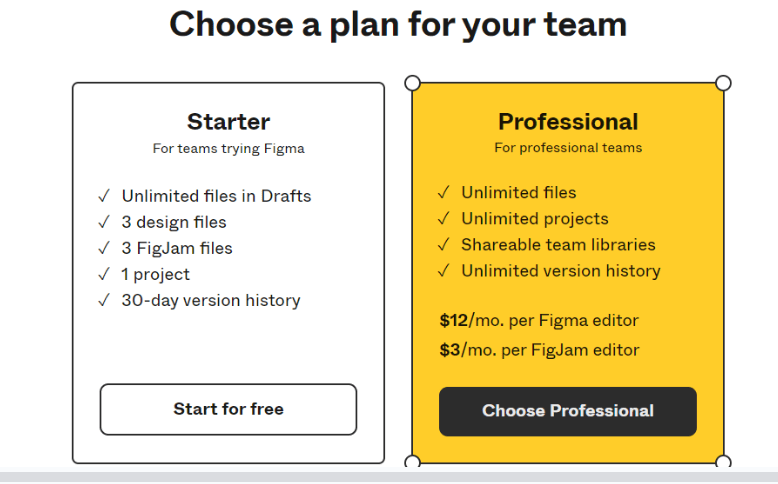Select the For professional teams subtitle
The image size is (778, 484).
[x=568, y=147]
